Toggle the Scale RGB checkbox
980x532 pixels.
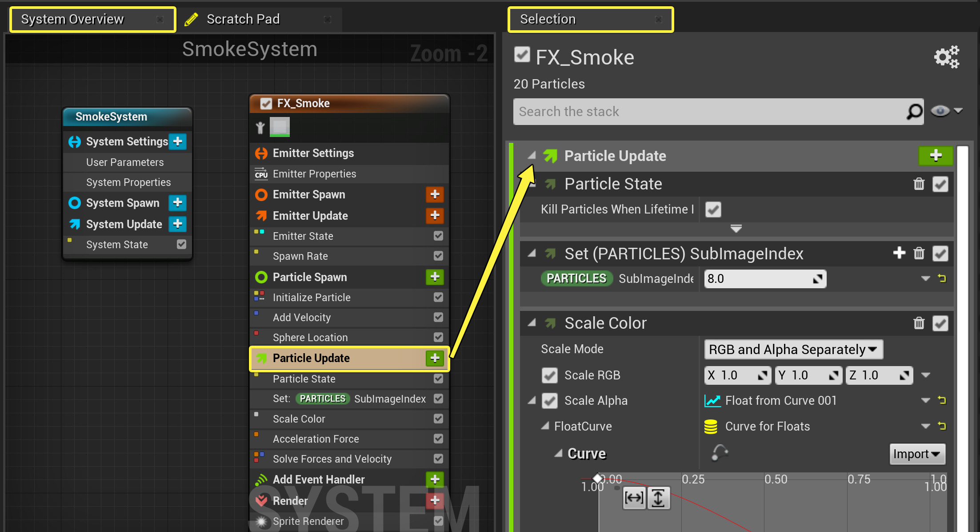[550, 375]
